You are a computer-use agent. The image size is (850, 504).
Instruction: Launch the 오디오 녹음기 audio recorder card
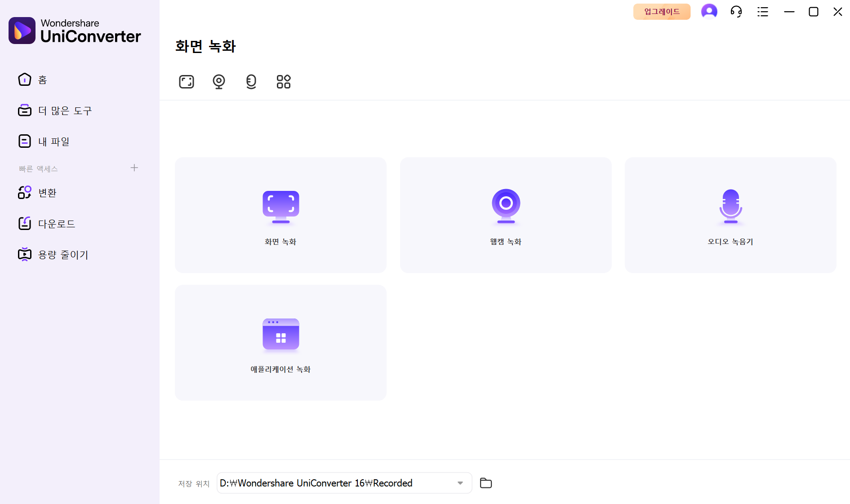pos(730,215)
